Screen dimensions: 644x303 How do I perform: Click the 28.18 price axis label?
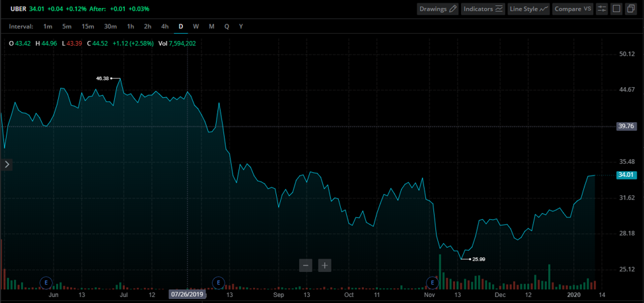627,234
